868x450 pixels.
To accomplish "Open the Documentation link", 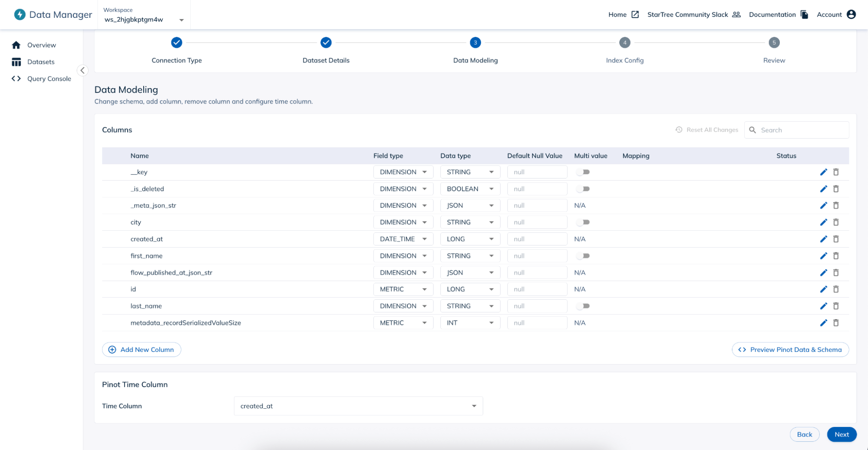I will coord(779,14).
